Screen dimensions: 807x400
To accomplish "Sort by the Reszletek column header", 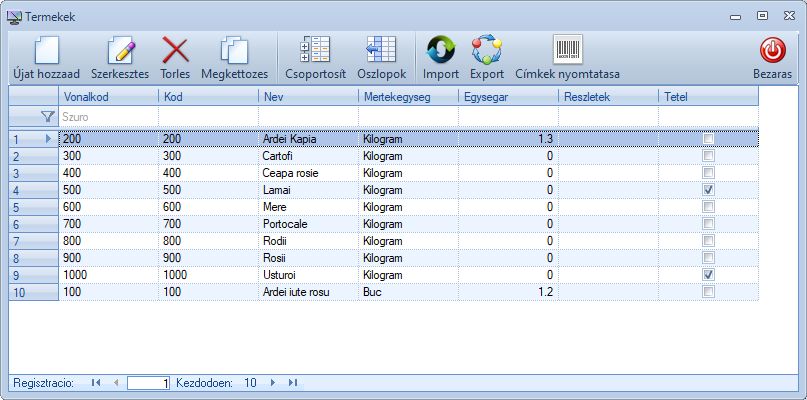I will 608,97.
